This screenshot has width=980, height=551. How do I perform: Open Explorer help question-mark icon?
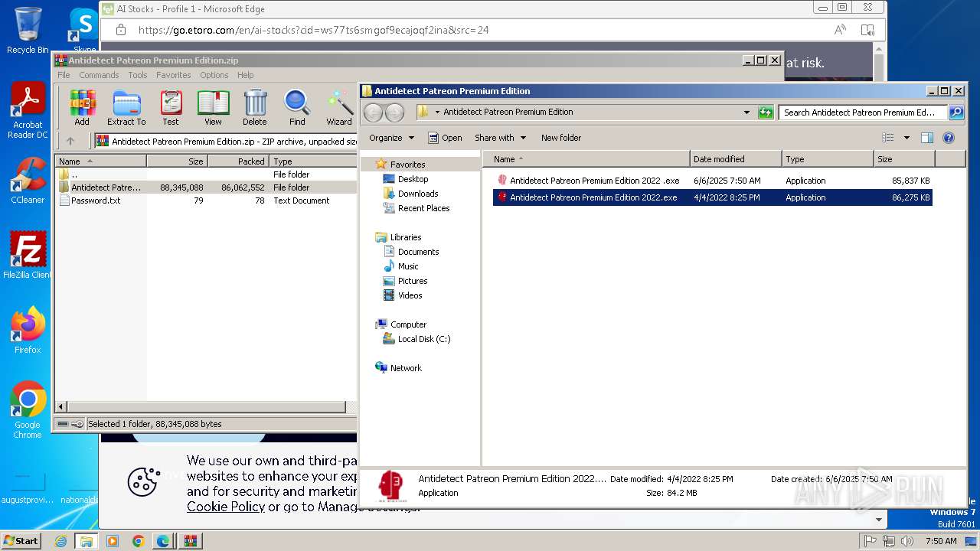tap(949, 138)
